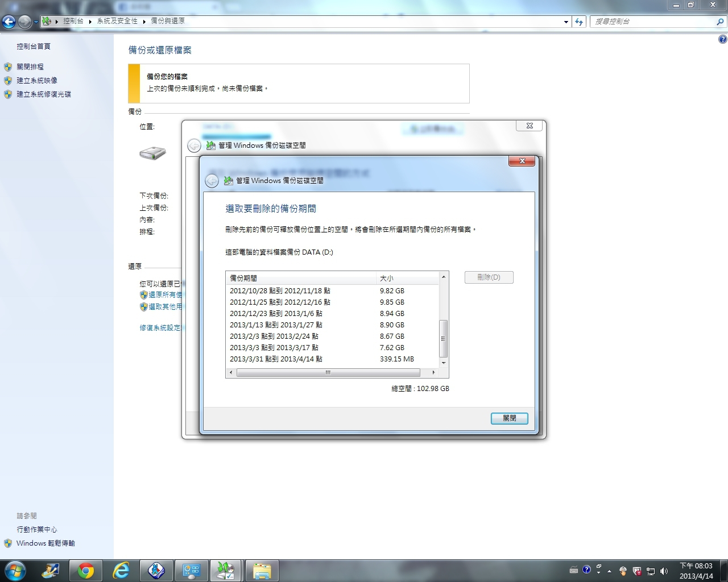Select backup period 2012/10/28 到 2012/11/18
728x582 pixels.
tap(333, 290)
